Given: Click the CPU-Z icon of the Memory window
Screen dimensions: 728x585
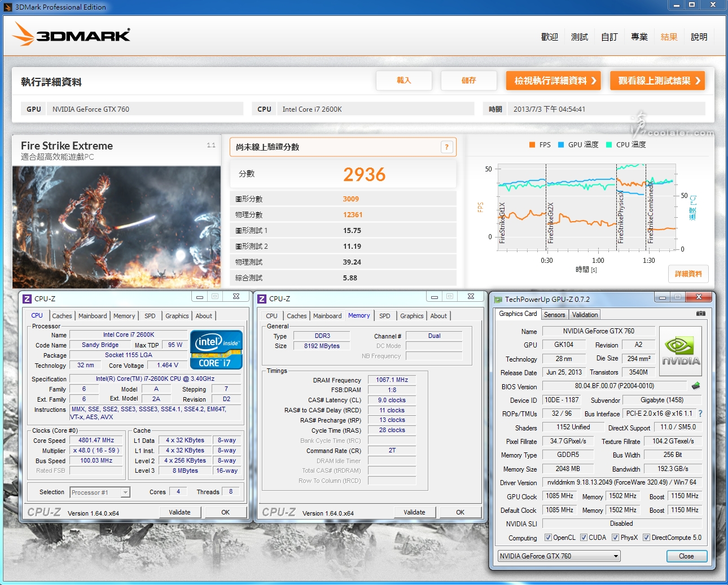Looking at the screenshot, I should pos(262,298).
